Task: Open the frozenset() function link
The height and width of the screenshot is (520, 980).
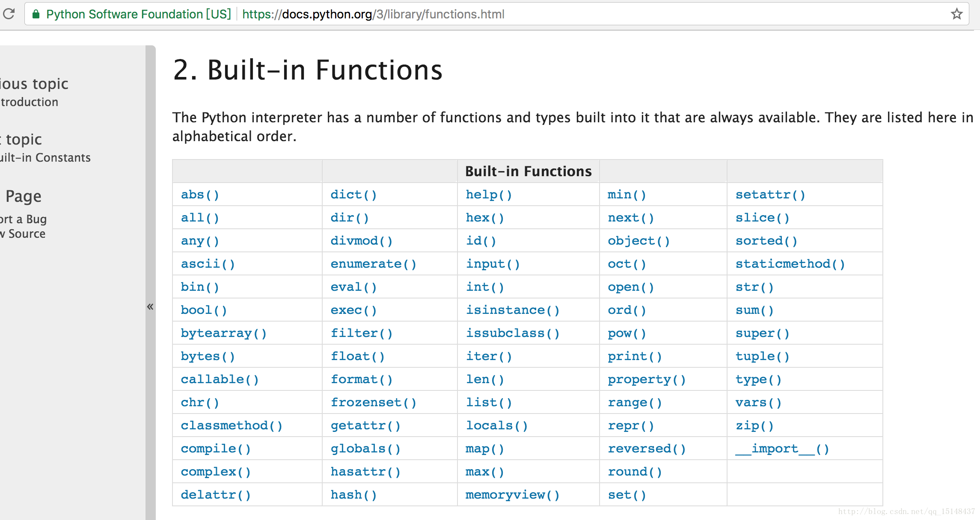Action: [x=374, y=403]
